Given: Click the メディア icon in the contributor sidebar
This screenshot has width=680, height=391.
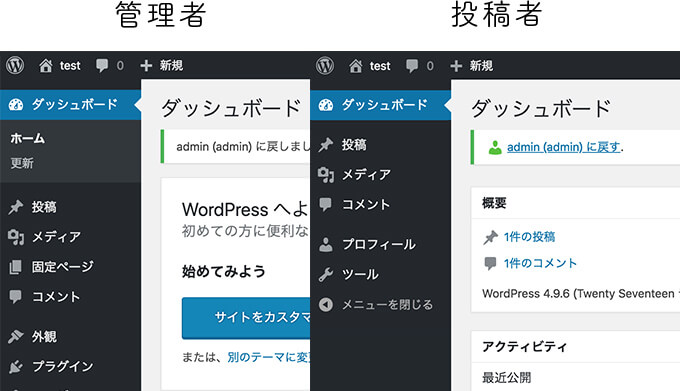Looking at the screenshot, I should (x=326, y=175).
